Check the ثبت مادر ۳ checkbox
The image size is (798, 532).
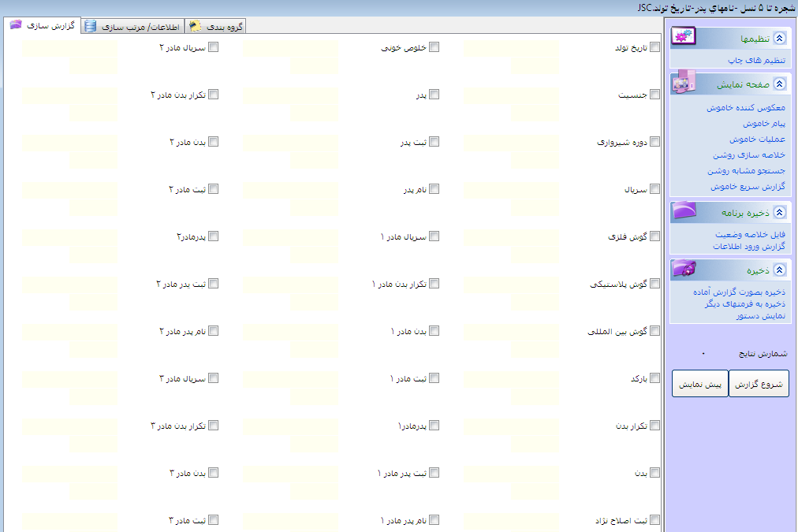(213, 520)
